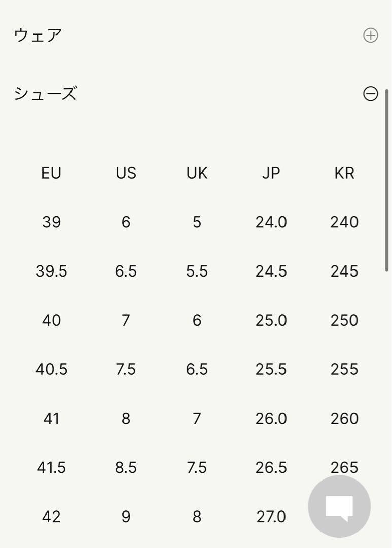Click EU size 39 cell
This screenshot has height=548, width=392.
pos(51,222)
